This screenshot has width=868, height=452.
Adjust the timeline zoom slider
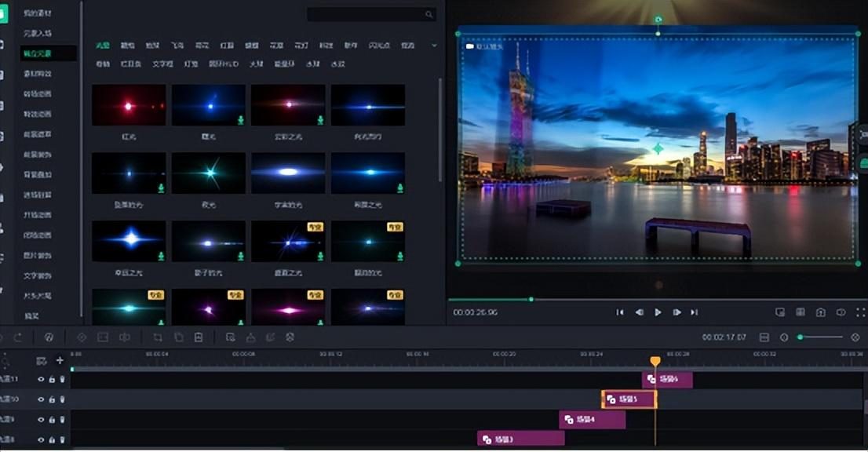821,337
